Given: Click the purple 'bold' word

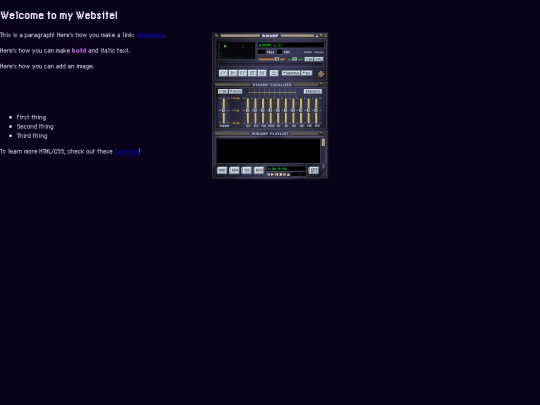Looking at the screenshot, I should pos(79,51).
